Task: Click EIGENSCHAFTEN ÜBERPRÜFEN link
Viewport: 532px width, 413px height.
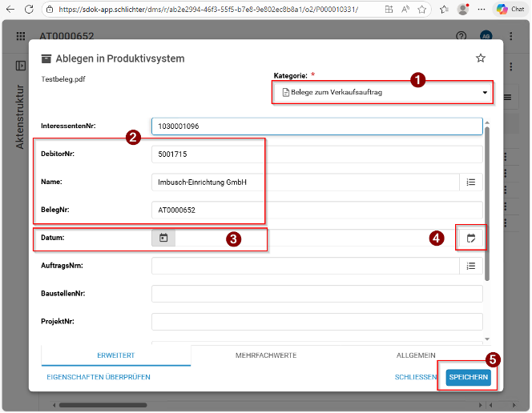Action: point(99,377)
